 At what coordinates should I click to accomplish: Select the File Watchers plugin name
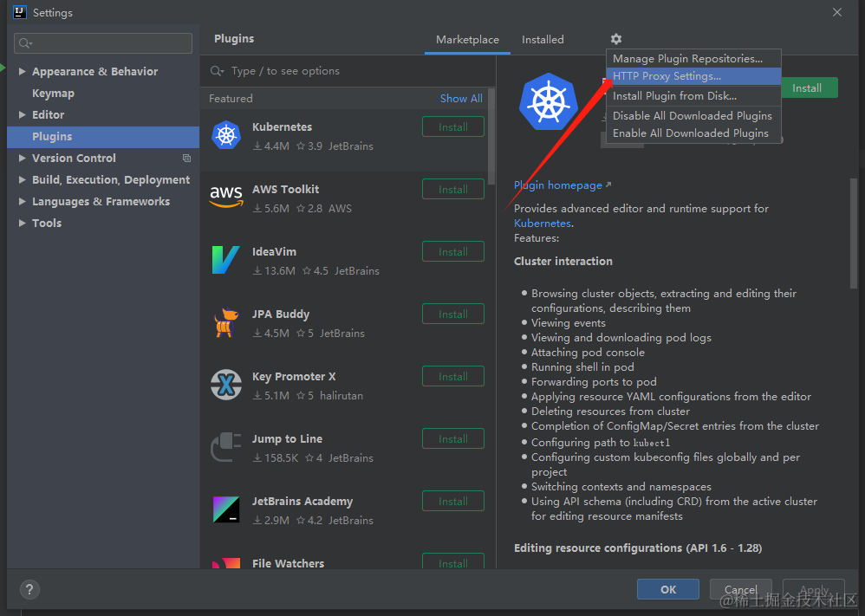288,563
